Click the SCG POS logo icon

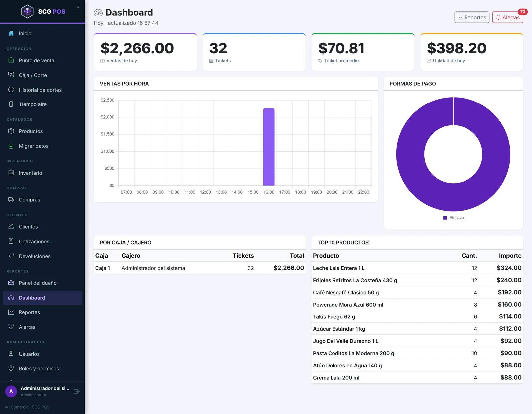(x=27, y=11)
